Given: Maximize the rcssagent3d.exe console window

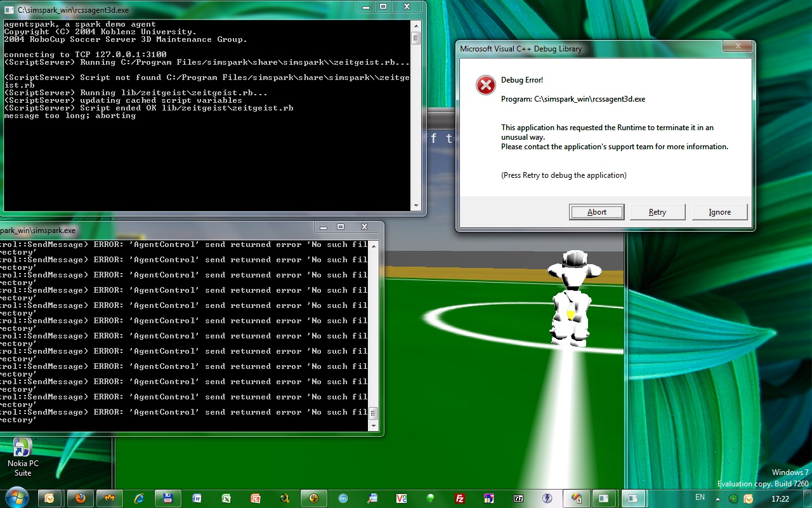Looking at the screenshot, I should [x=383, y=7].
